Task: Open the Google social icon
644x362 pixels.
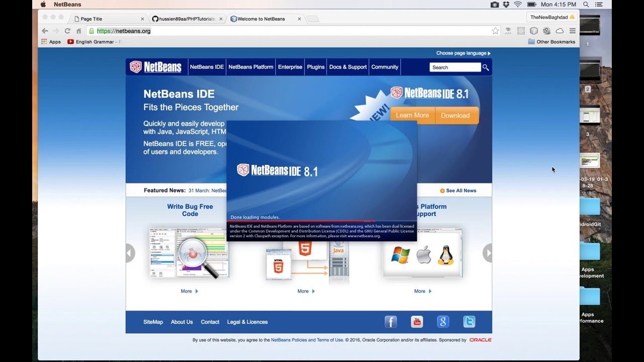Action: (x=443, y=322)
